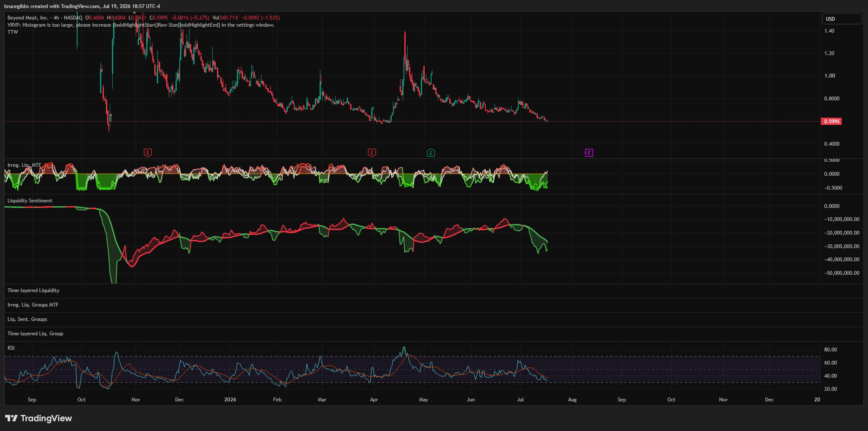Click the Apr label on time axis

coord(374,400)
